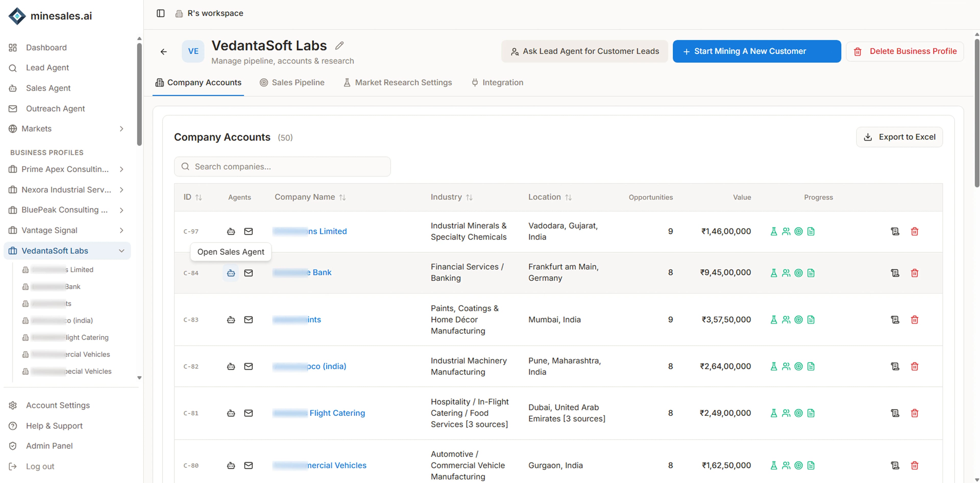
Task: Click Ask Lead Agent for Customer Leads
Action: (584, 51)
